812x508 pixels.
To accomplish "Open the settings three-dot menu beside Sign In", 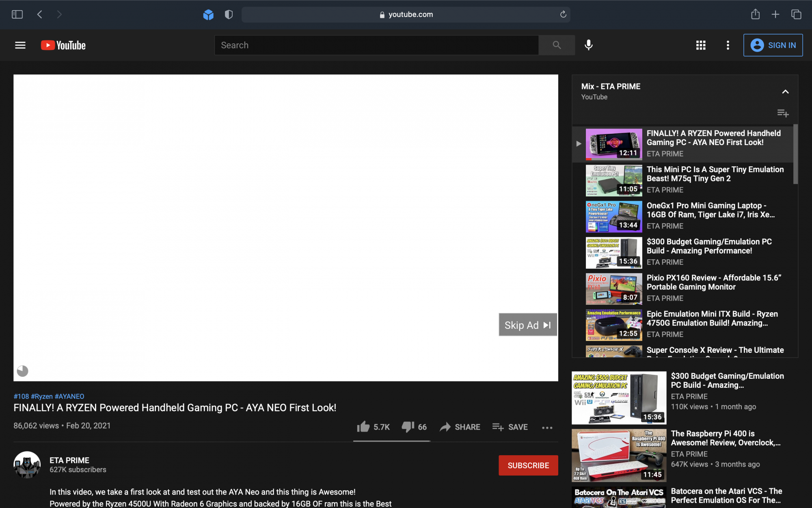I will 728,45.
